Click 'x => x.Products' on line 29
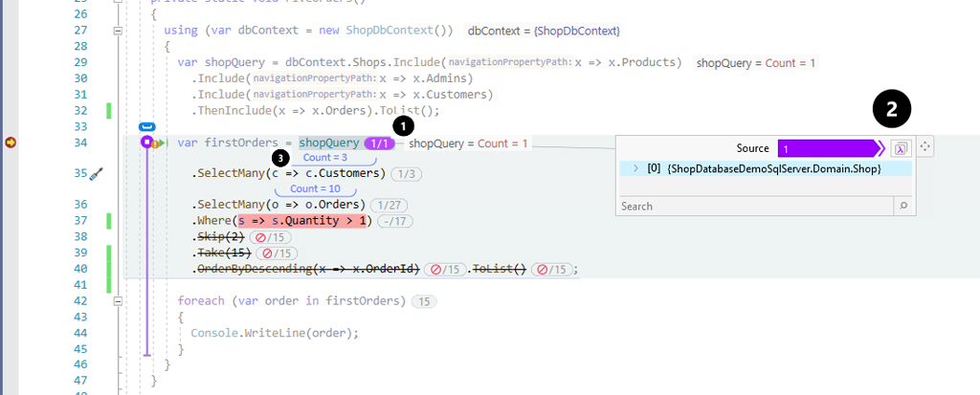The image size is (980, 395). click(625, 62)
